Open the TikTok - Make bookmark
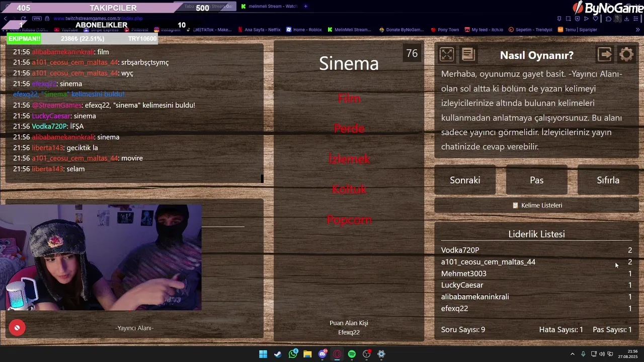 pos(208,30)
